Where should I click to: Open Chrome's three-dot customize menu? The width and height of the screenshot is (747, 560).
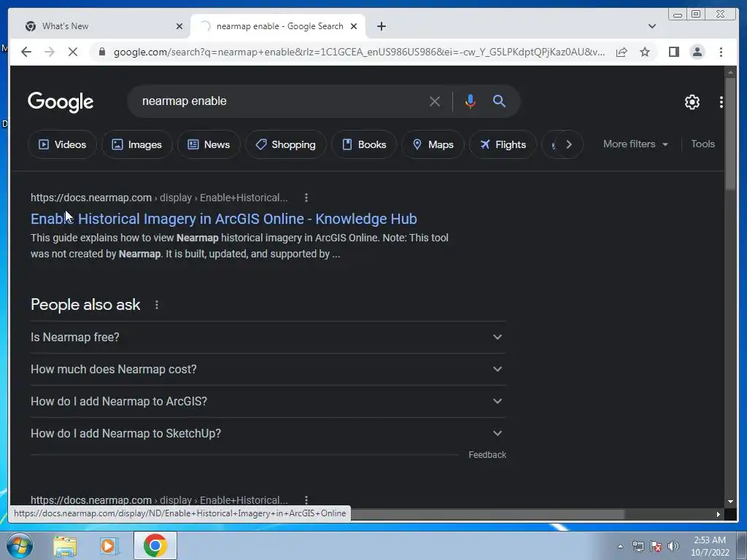tap(721, 52)
